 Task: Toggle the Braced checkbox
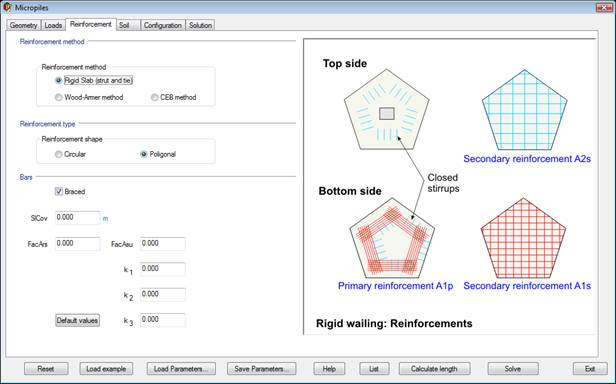(x=59, y=192)
